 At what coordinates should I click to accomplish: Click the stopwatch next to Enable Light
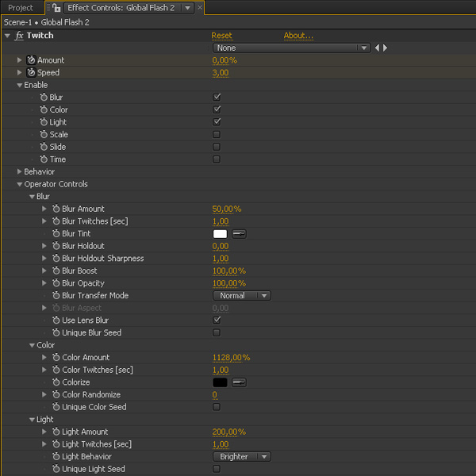point(44,122)
